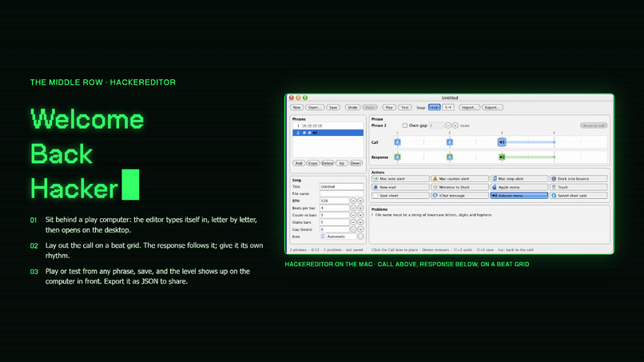Image resolution: width=644 pixels, height=362 pixels.
Task: Move phrase Down
Action: pos(356,163)
